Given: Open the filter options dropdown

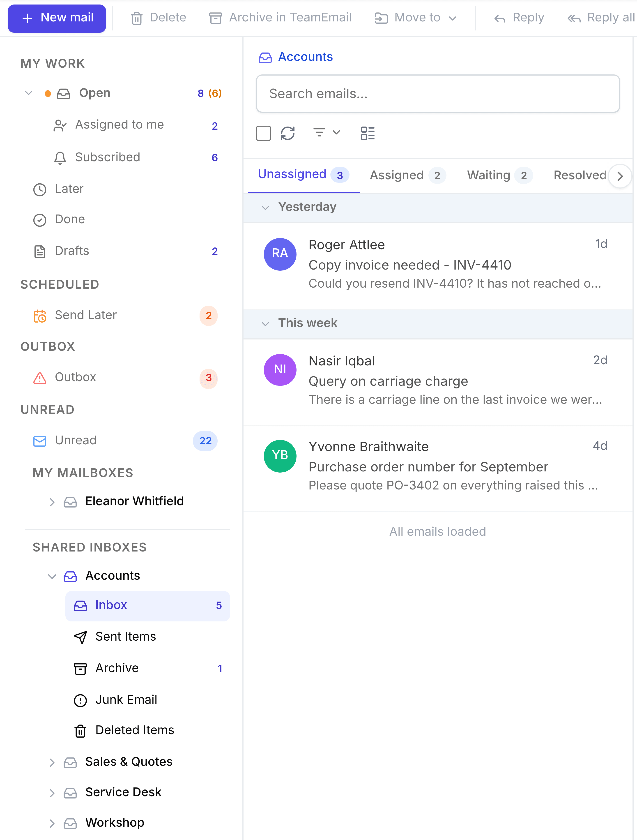Looking at the screenshot, I should 327,133.
